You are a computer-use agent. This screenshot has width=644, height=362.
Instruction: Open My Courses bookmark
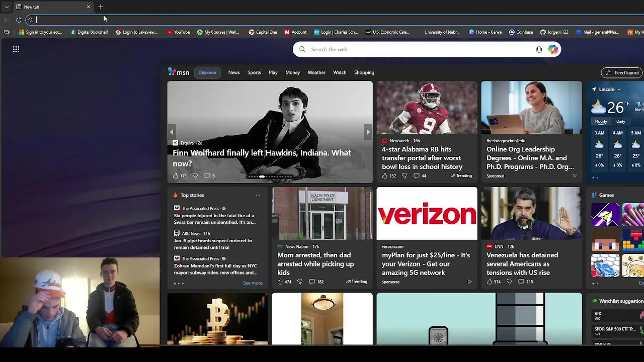218,32
